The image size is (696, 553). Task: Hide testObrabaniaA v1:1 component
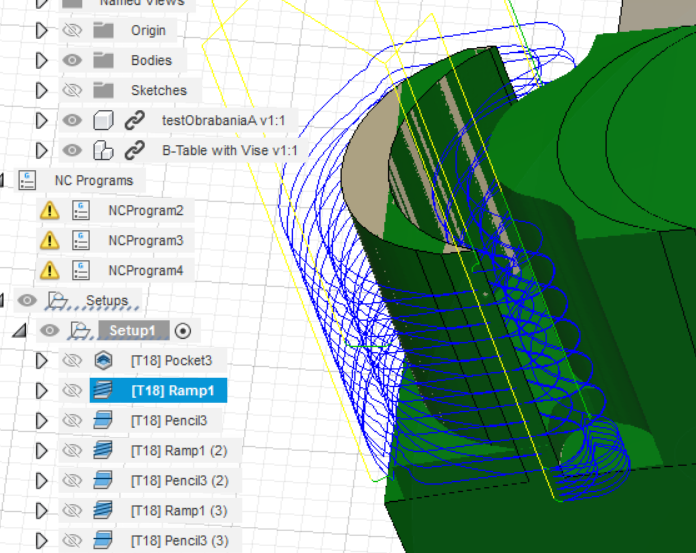(x=72, y=120)
